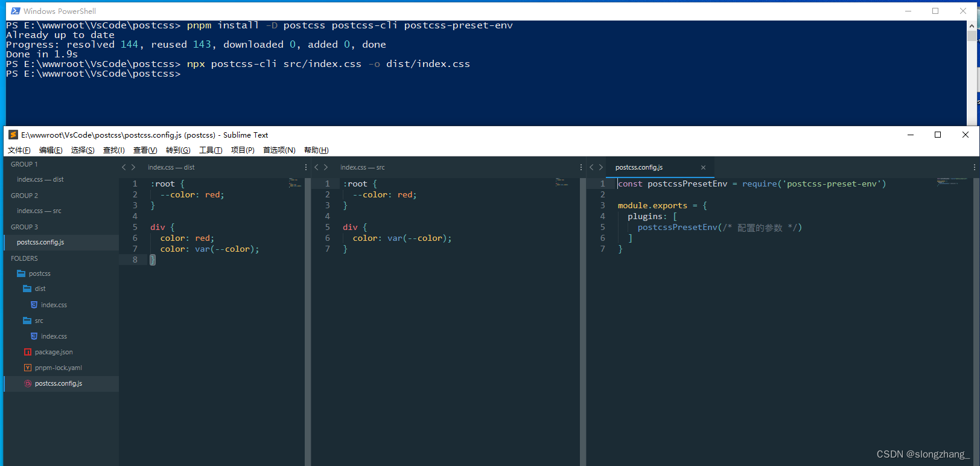Open the 选择(S) menu
The image size is (980, 466).
[x=83, y=150]
